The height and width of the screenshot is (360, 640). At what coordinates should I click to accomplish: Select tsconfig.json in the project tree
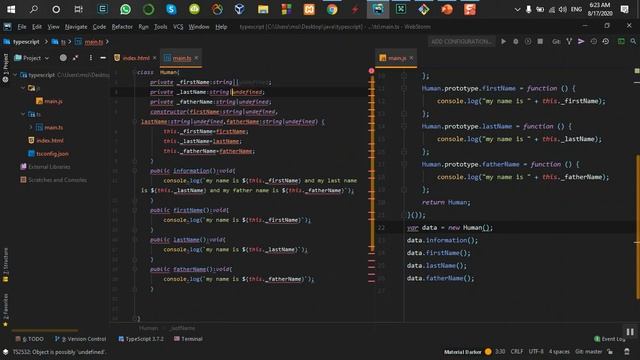pos(49,153)
